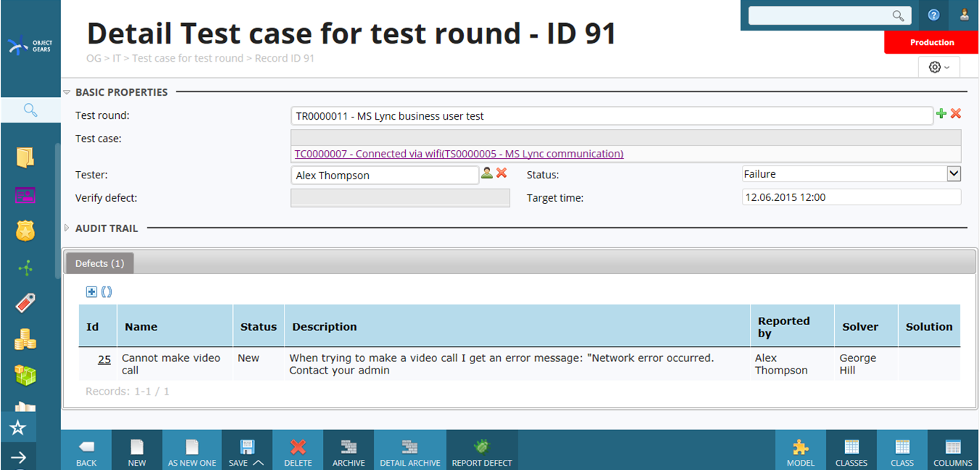
Task: Open the green cubes sidebar icon
Action: point(25,375)
